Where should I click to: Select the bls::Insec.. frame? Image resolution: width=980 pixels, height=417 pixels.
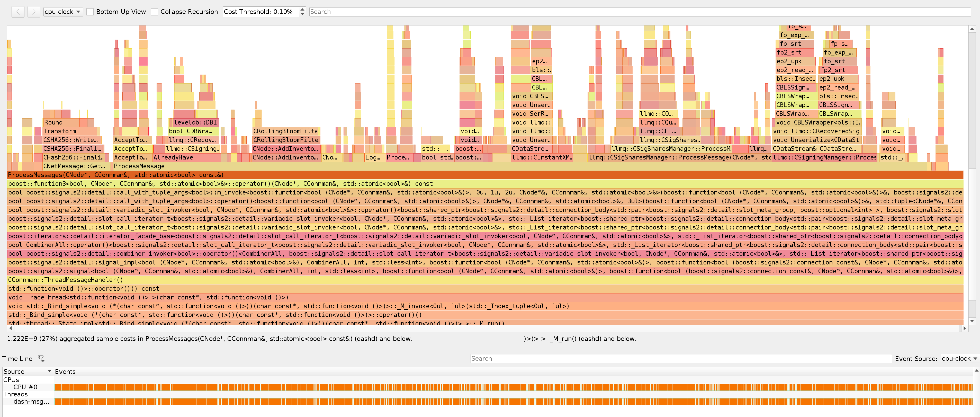pyautogui.click(x=796, y=79)
